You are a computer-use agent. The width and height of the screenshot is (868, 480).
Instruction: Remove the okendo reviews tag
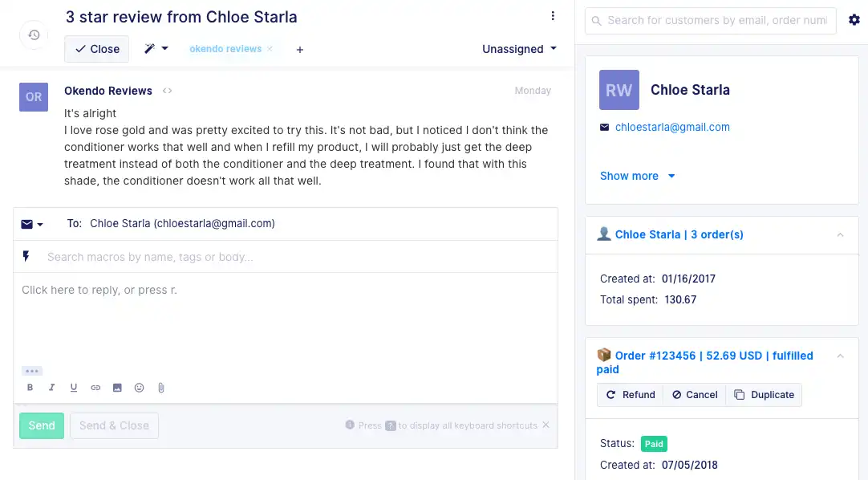point(270,49)
